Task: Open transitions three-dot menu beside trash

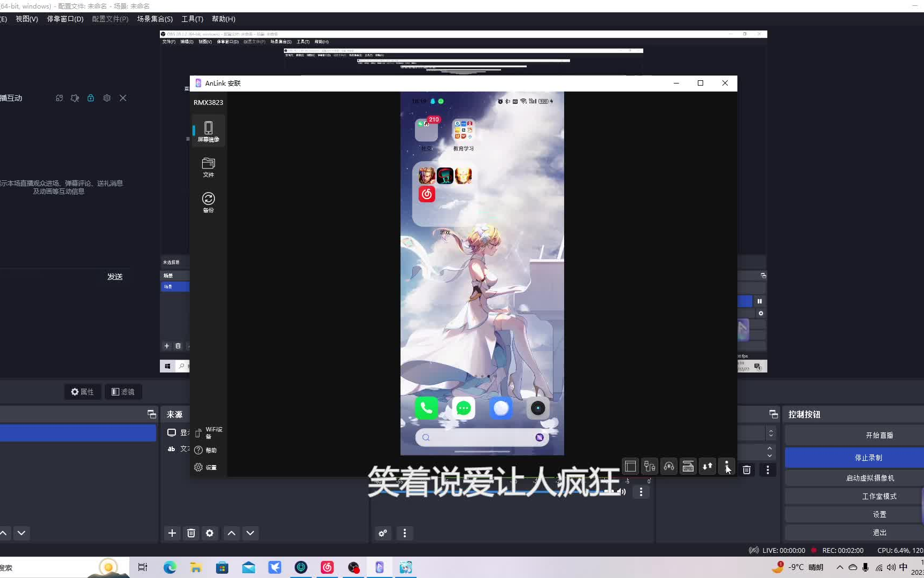Action: click(768, 470)
